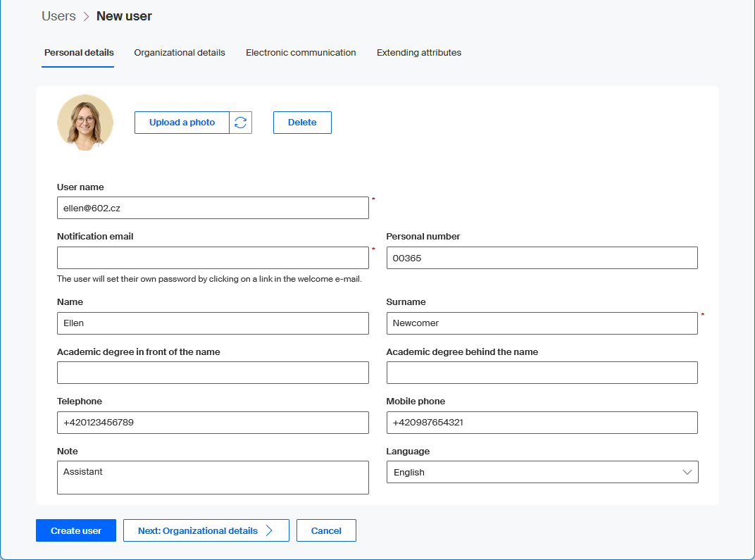Open the Electronic communication tab
The width and height of the screenshot is (755, 560).
coord(301,53)
